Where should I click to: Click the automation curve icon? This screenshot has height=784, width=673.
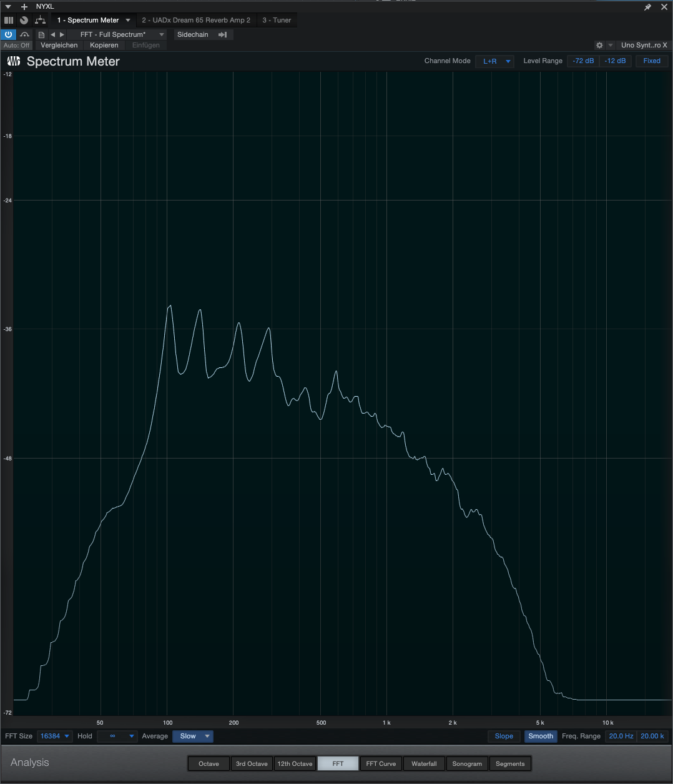click(25, 35)
